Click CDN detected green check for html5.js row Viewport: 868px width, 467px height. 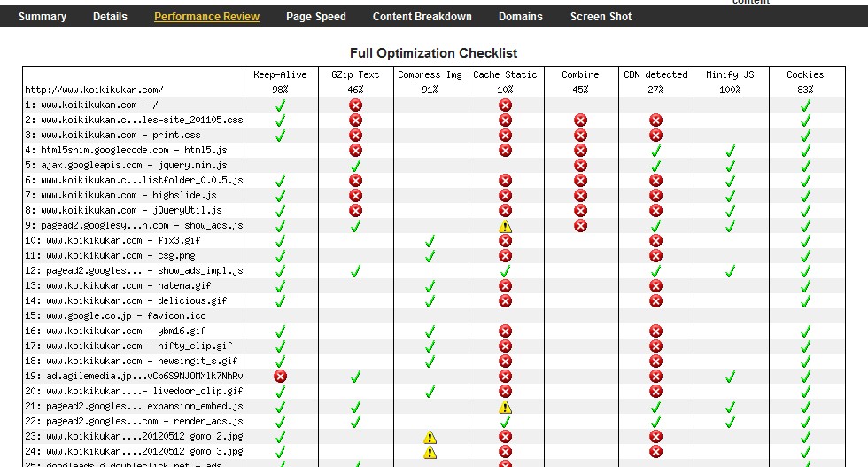pos(655,150)
